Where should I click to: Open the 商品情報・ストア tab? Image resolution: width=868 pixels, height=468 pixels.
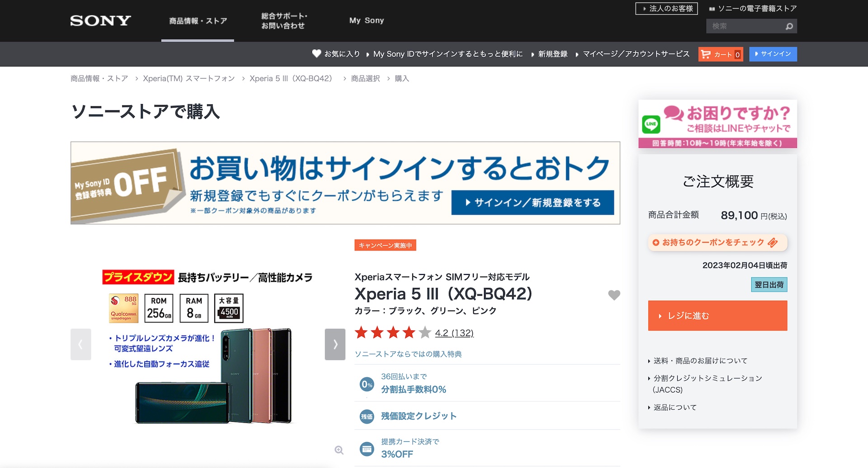coord(198,21)
